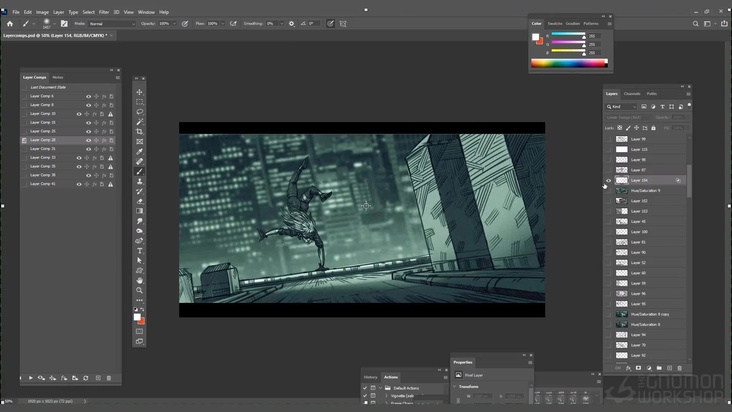The width and height of the screenshot is (732, 412).
Task: Select the Zoom magnifier tool
Action: click(140, 290)
